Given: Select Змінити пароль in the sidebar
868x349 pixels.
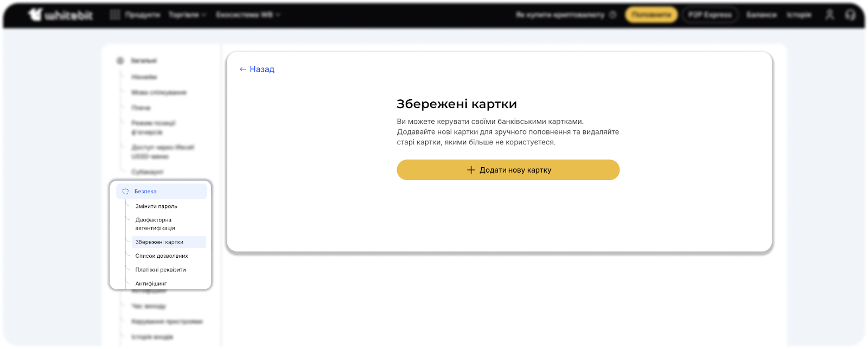Looking at the screenshot, I should point(156,206).
